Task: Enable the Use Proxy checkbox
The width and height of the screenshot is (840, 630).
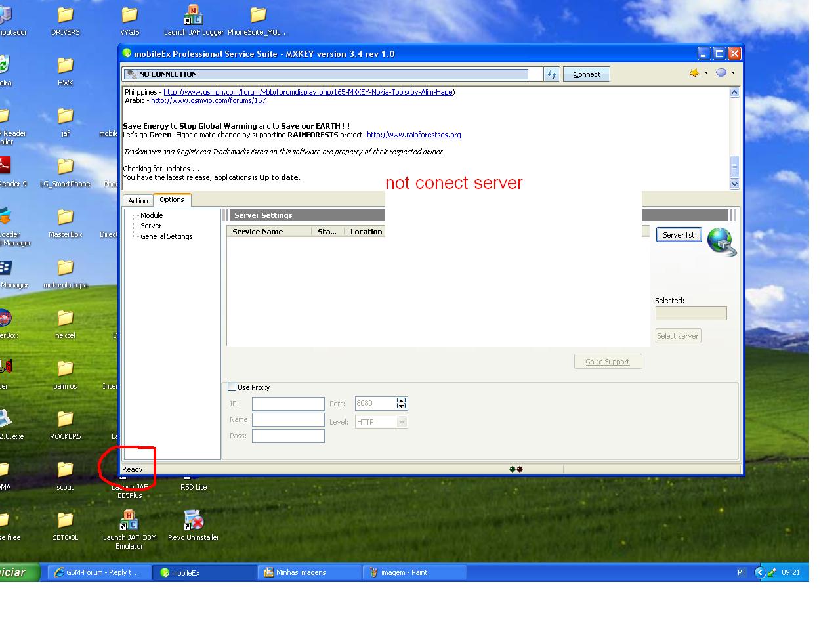Action: tap(232, 387)
